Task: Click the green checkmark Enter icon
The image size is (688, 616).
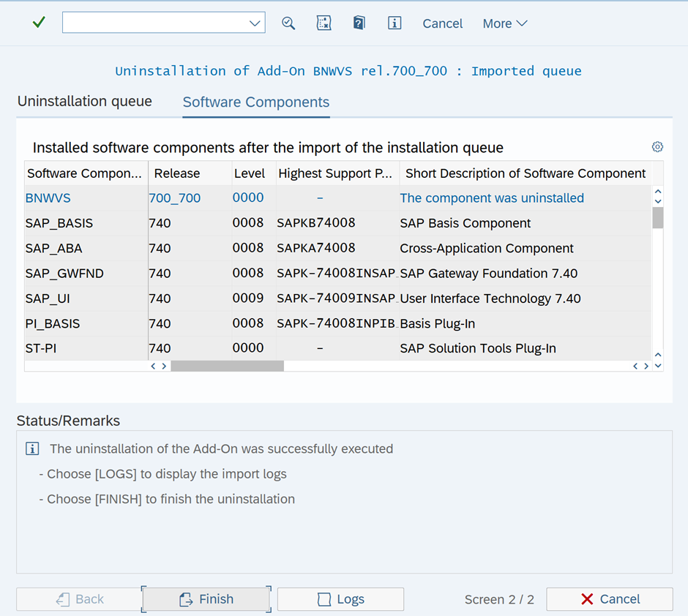Action: point(39,23)
